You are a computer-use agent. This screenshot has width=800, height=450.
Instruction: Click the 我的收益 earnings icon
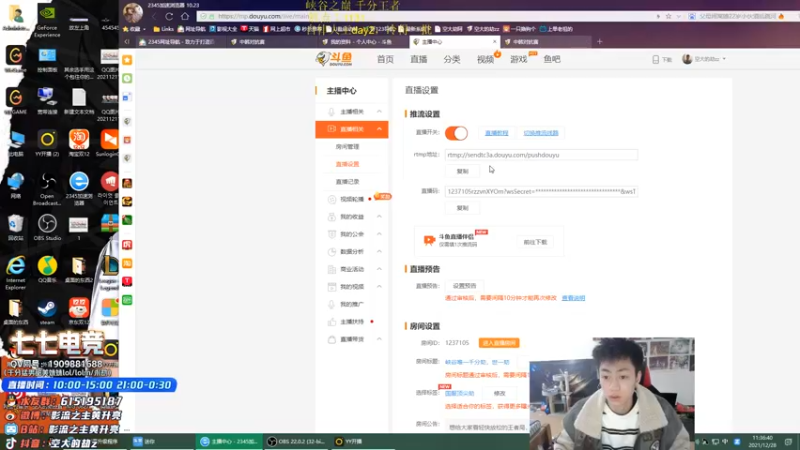[x=332, y=216]
